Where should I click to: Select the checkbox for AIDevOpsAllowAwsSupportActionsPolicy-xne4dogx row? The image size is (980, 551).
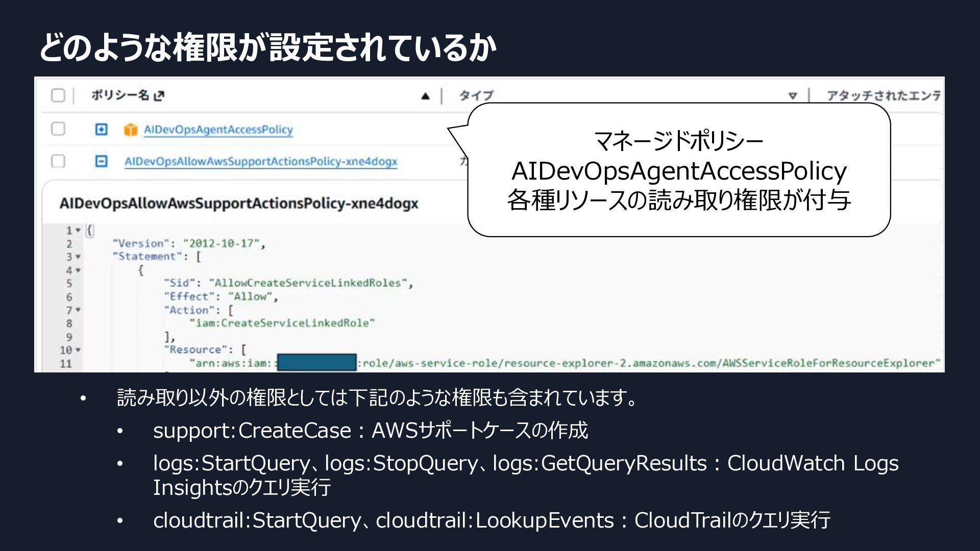tap(58, 161)
